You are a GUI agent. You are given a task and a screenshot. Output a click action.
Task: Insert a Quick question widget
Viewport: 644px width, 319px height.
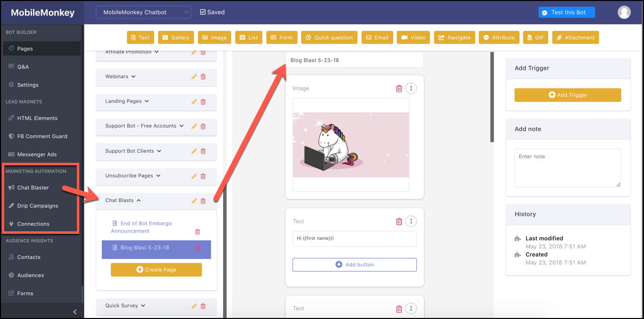pos(329,37)
